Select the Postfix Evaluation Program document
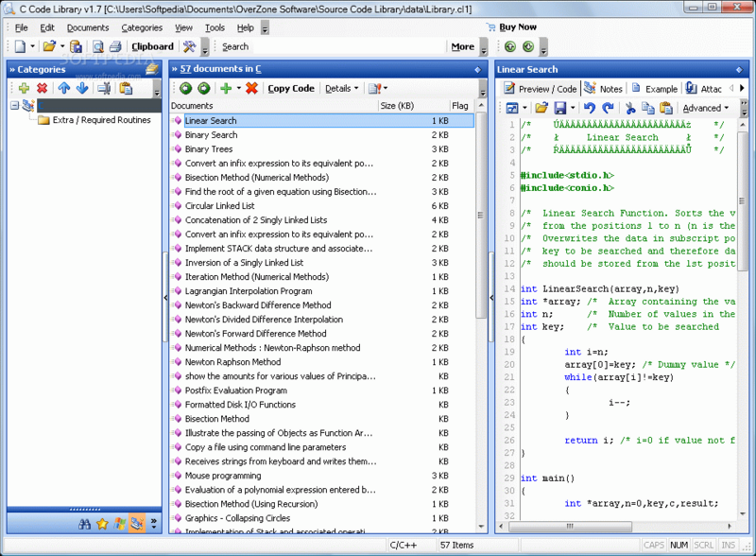756x556 pixels. tap(235, 390)
